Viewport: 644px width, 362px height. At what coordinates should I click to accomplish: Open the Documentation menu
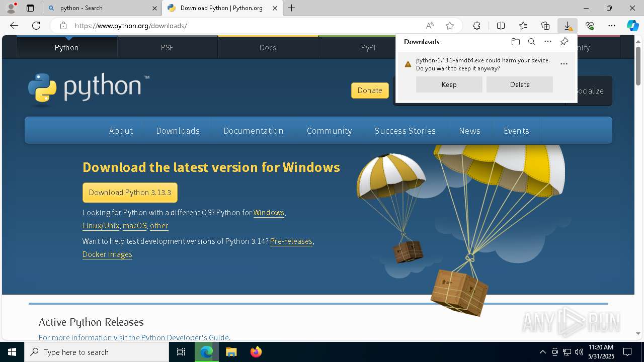[x=254, y=131]
